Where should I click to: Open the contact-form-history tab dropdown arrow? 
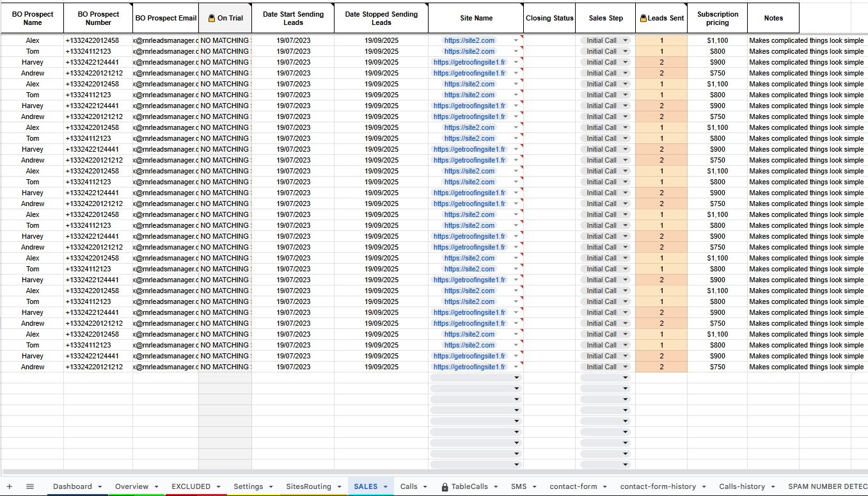[x=704, y=487]
